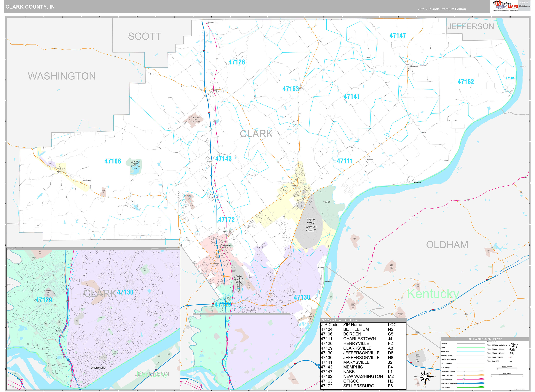Image resolution: width=535 pixels, height=392 pixels.
Task: Select JEFFERSONVILLE row with LOC H8
Action: [363, 358]
